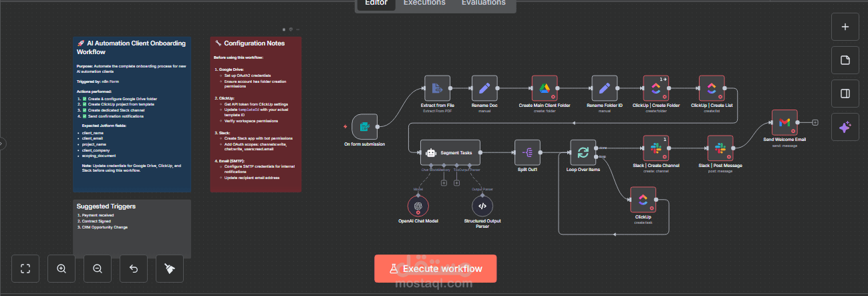This screenshot has width=868, height=296.
Task: Open the Executions tab
Action: (424, 3)
